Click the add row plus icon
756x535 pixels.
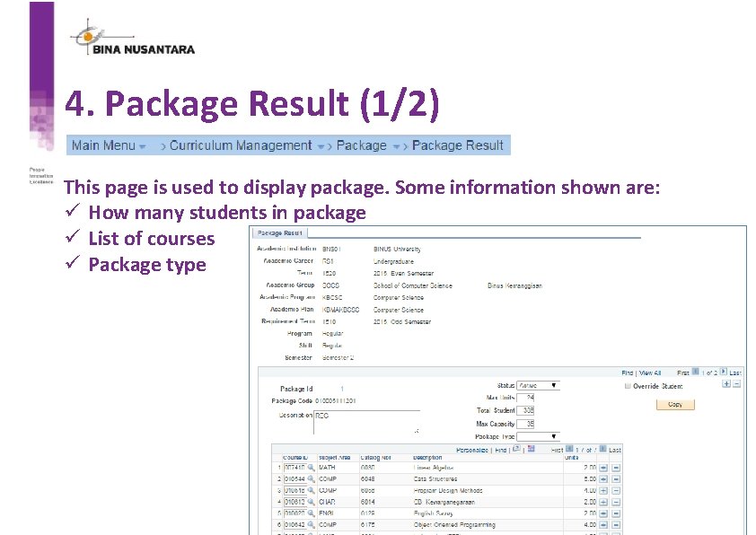[725, 384]
